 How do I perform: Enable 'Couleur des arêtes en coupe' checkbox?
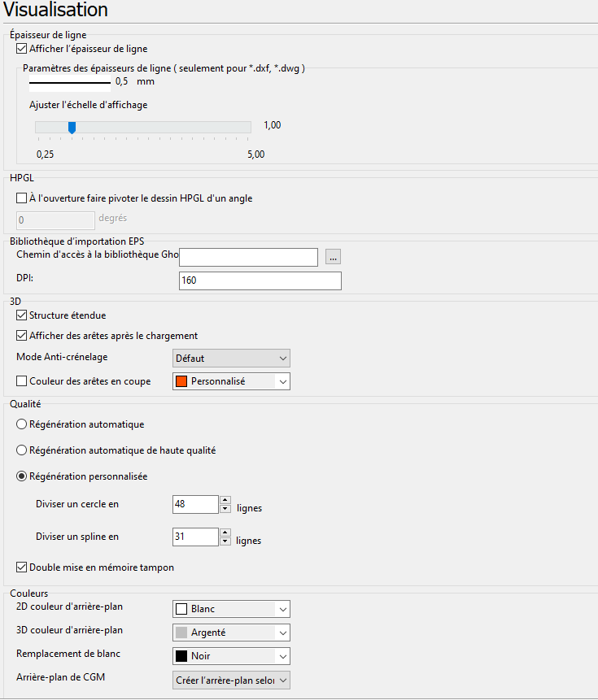(x=22, y=381)
